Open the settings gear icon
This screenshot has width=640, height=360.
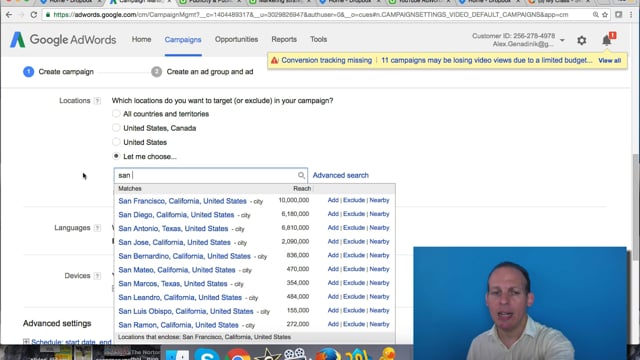(x=582, y=40)
